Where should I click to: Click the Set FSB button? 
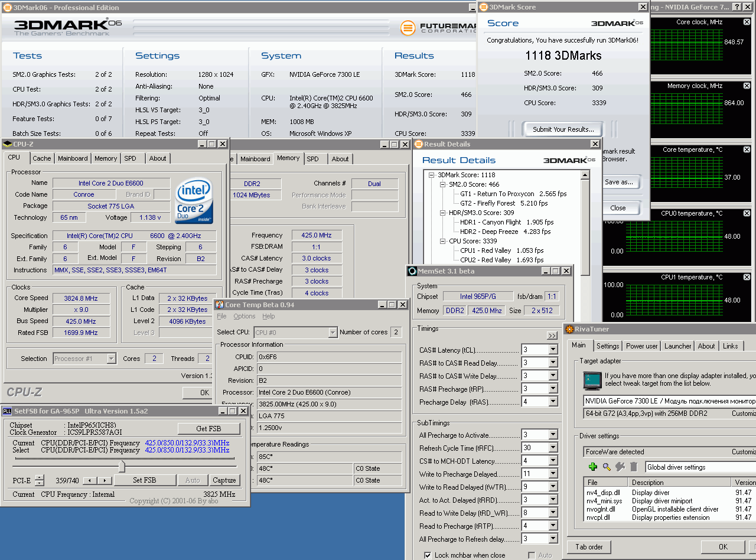click(145, 480)
